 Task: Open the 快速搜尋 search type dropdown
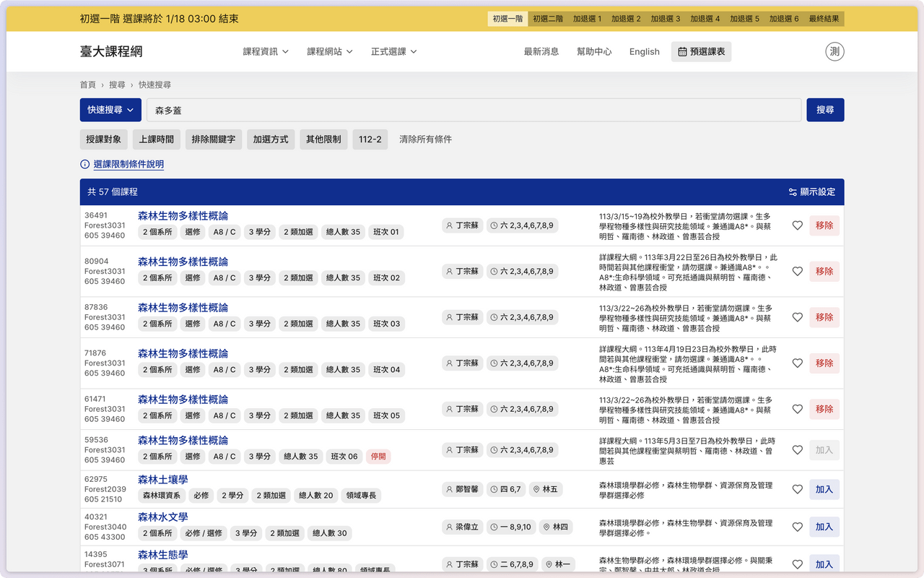[x=110, y=110]
